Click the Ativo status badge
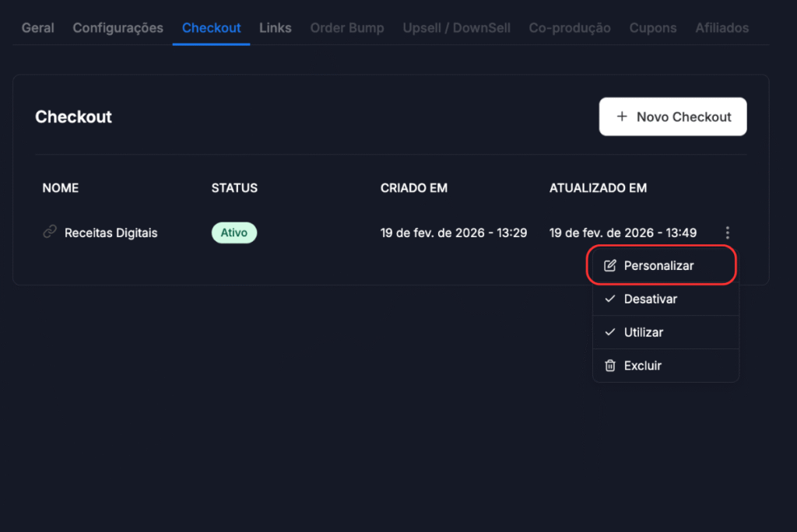This screenshot has height=532, width=797. coord(233,233)
